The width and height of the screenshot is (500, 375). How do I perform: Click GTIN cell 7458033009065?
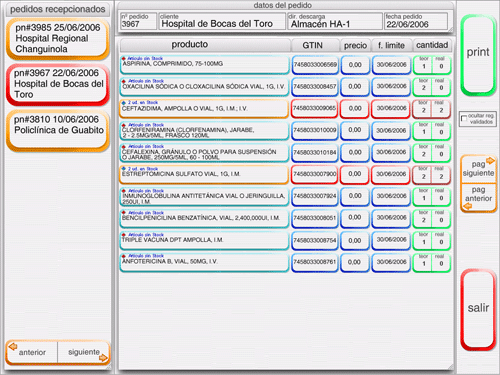click(315, 109)
